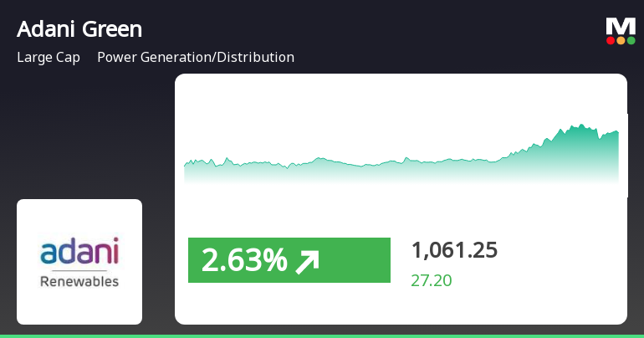The height and width of the screenshot is (338, 644).
Task: Click the green bar along the bottom edge
Action: point(322,336)
